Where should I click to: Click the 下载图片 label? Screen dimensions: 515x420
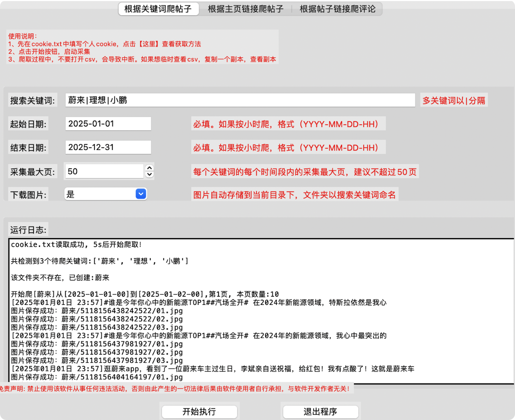click(28, 195)
